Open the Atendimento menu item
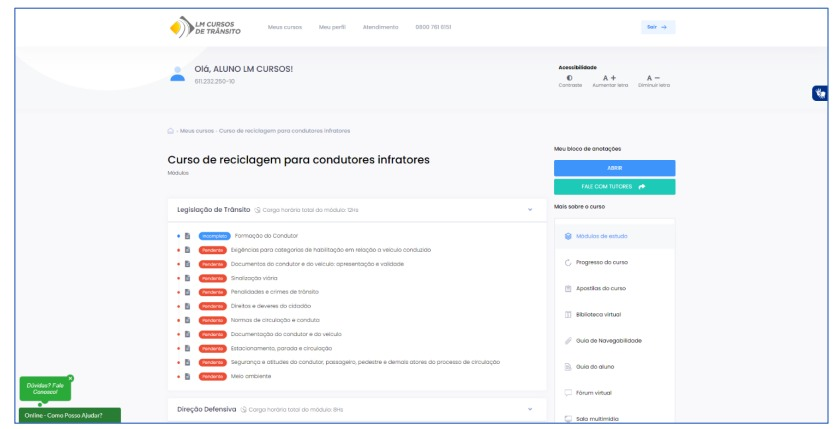Screen dimensions: 834x429 pyautogui.click(x=380, y=27)
